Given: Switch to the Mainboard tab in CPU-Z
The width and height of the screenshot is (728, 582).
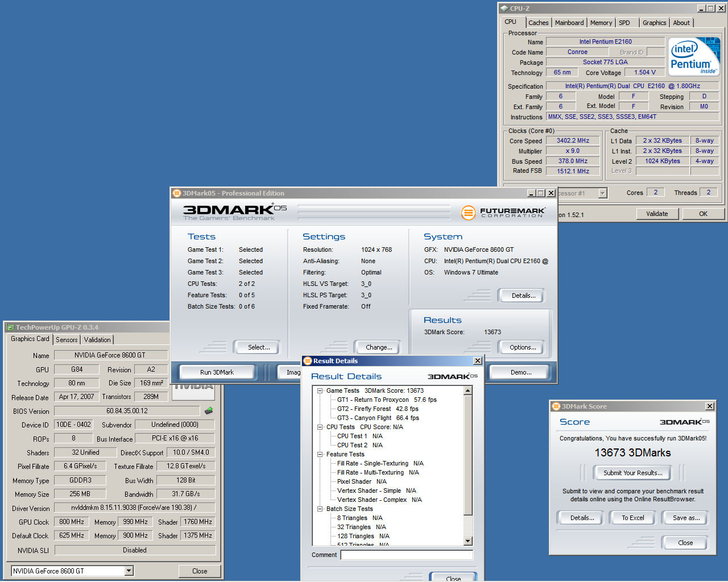Looking at the screenshot, I should point(569,23).
